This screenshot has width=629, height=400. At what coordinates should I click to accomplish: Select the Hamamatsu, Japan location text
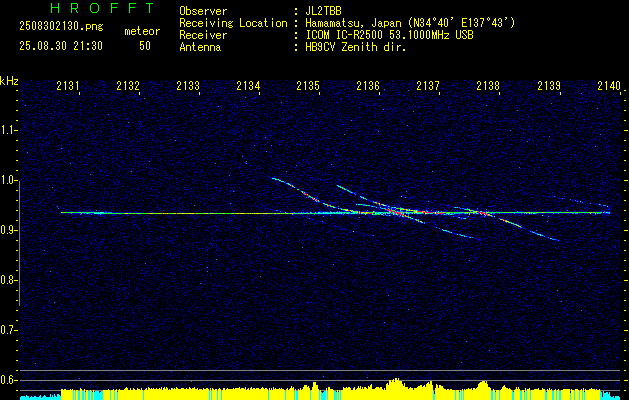pos(410,23)
